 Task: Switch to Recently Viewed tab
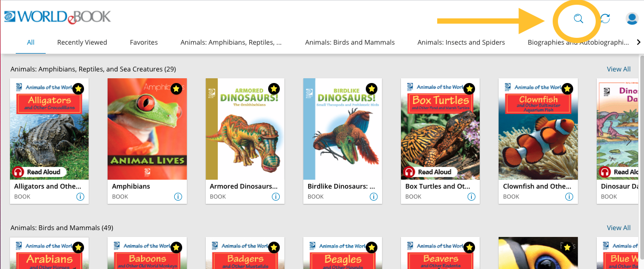click(x=82, y=43)
